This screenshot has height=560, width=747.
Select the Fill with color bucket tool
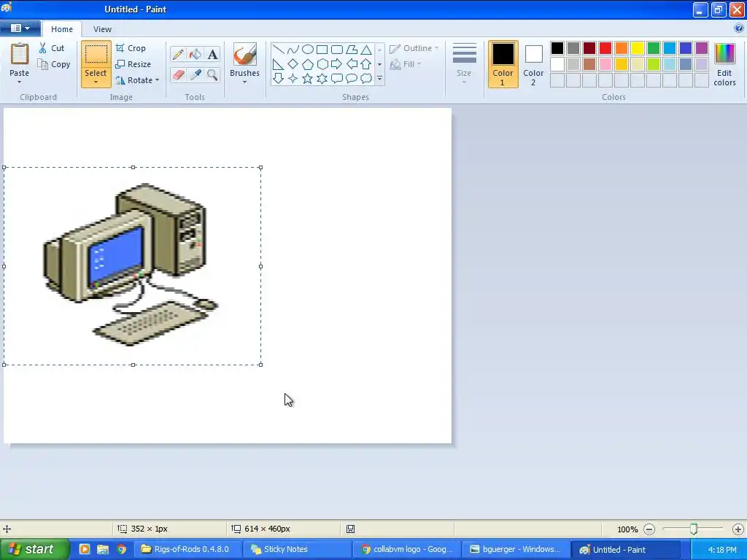point(196,54)
